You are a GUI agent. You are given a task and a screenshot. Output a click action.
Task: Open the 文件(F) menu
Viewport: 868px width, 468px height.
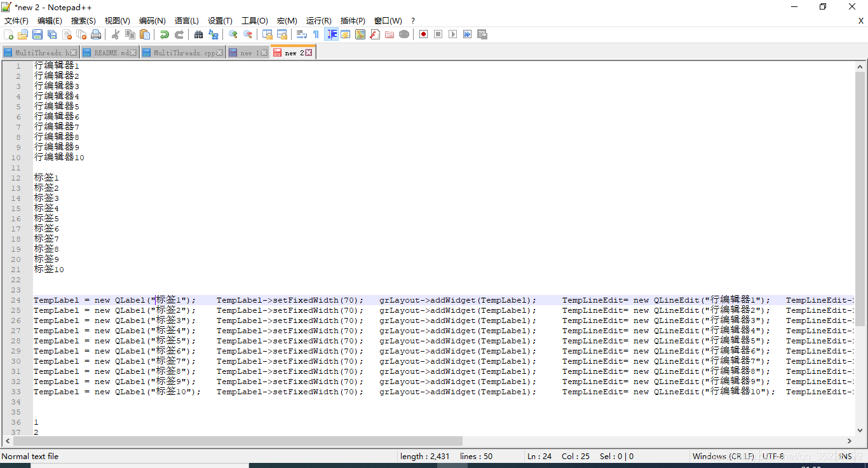(x=17, y=21)
